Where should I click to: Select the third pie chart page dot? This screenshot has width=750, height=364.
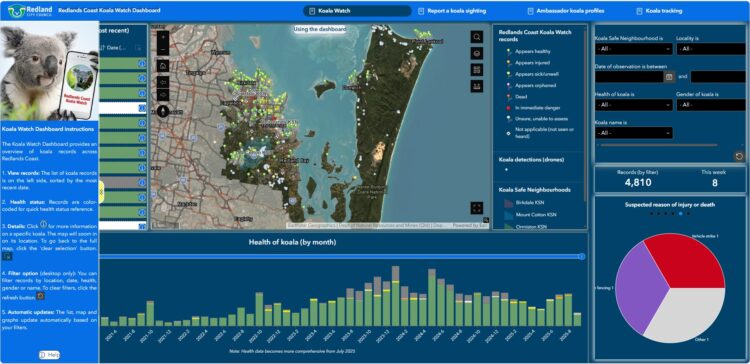point(666,214)
